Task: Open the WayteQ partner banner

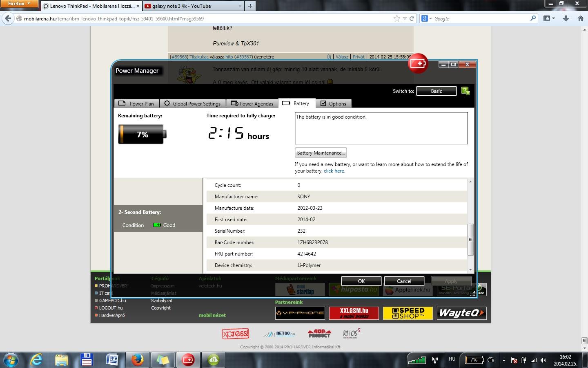Action: 462,313
